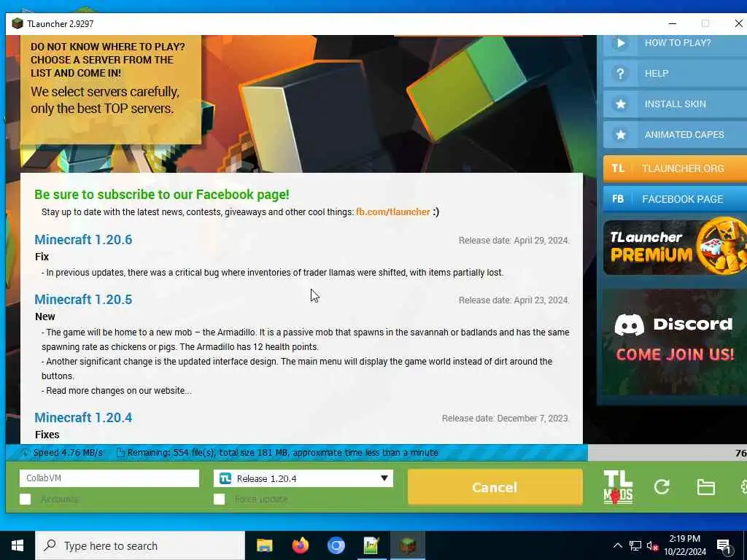The width and height of the screenshot is (747, 560).
Task: Open the Help question mark icon
Action: coord(620,74)
